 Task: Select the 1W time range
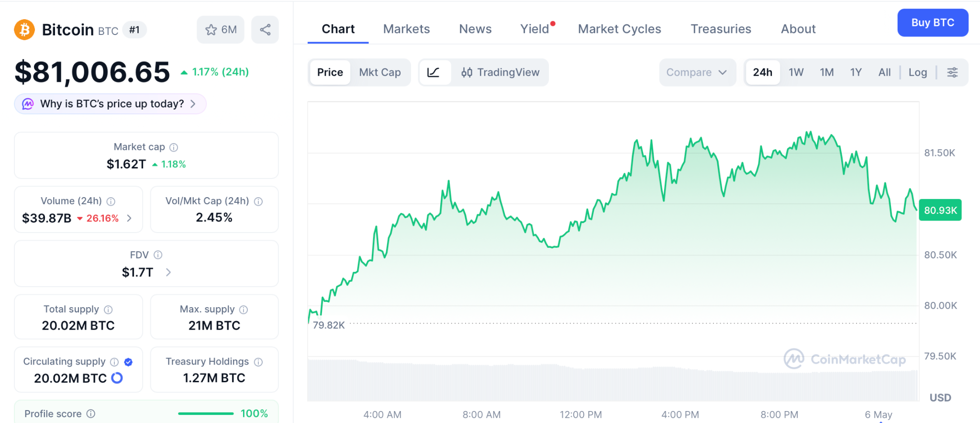click(796, 72)
